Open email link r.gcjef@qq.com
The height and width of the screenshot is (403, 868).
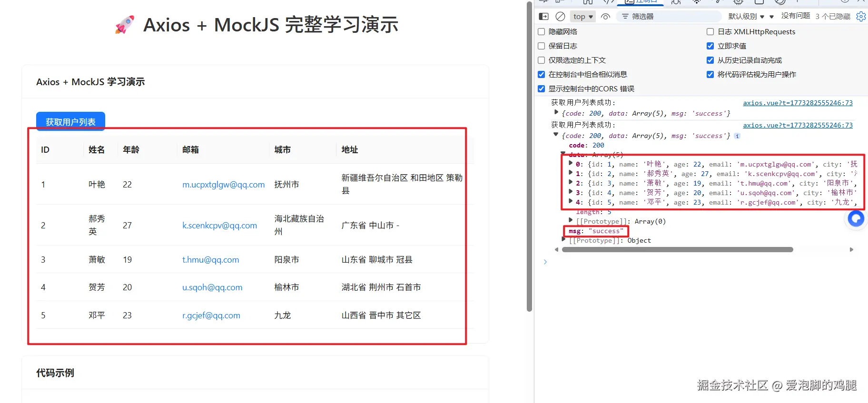tap(211, 315)
